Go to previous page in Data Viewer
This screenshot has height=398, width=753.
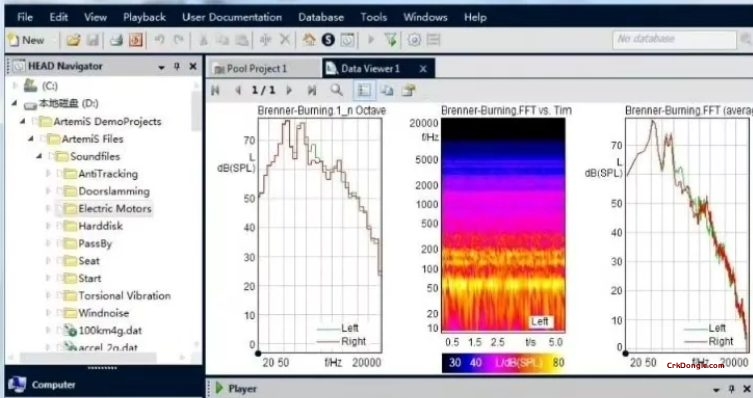tap(238, 90)
